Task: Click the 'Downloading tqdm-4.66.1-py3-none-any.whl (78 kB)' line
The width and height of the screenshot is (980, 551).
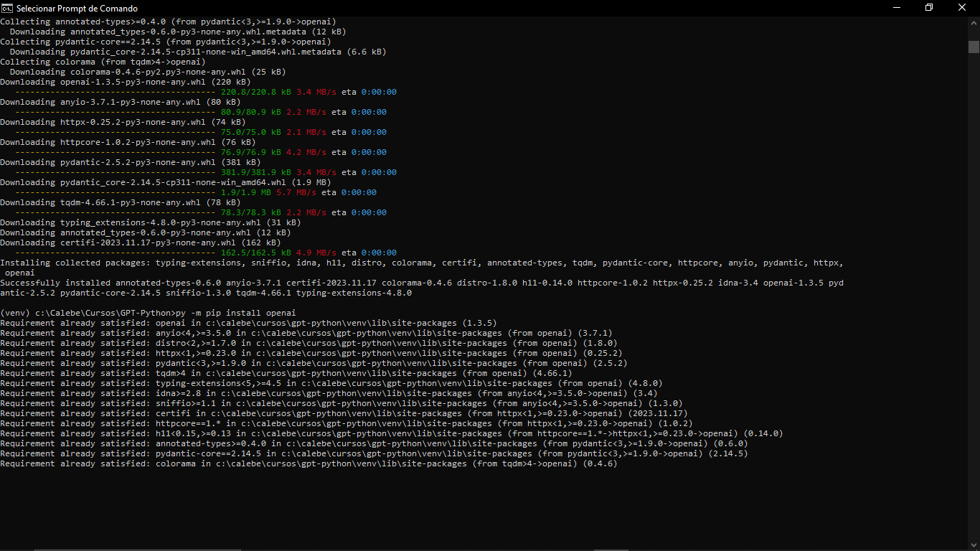Action: (x=120, y=202)
